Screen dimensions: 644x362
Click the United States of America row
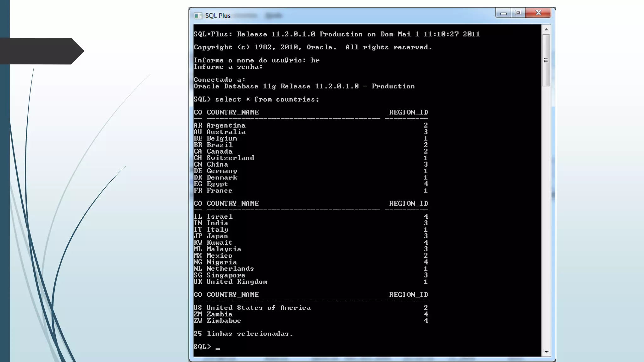[x=258, y=308]
